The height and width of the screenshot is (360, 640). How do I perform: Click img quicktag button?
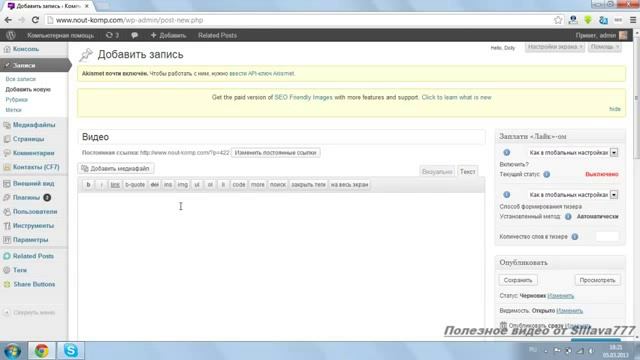[182, 185]
